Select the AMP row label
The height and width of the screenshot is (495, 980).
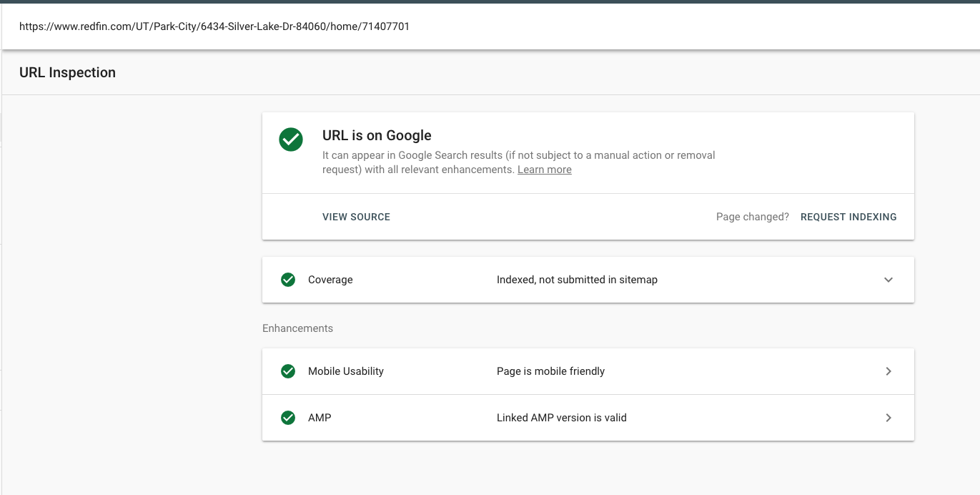(x=320, y=418)
